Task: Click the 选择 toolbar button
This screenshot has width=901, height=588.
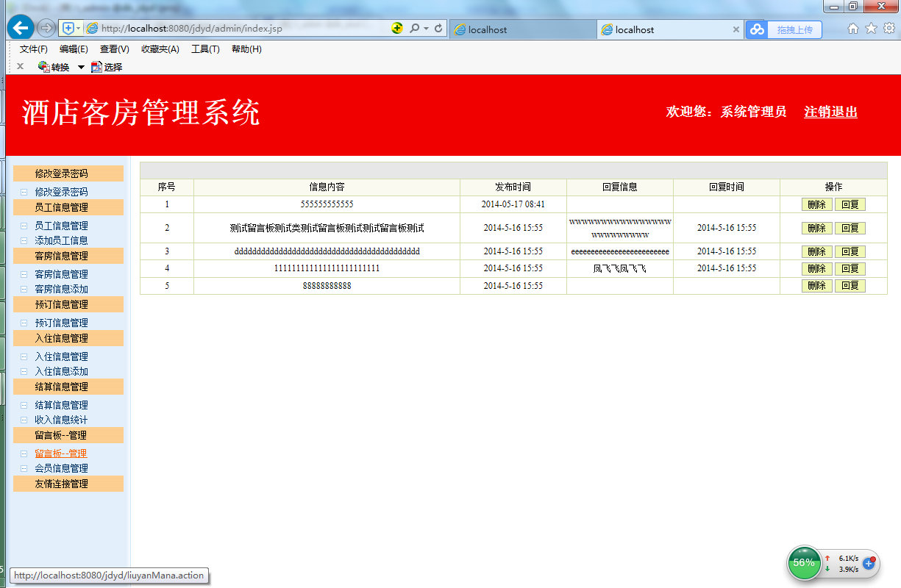Action: click(x=107, y=67)
